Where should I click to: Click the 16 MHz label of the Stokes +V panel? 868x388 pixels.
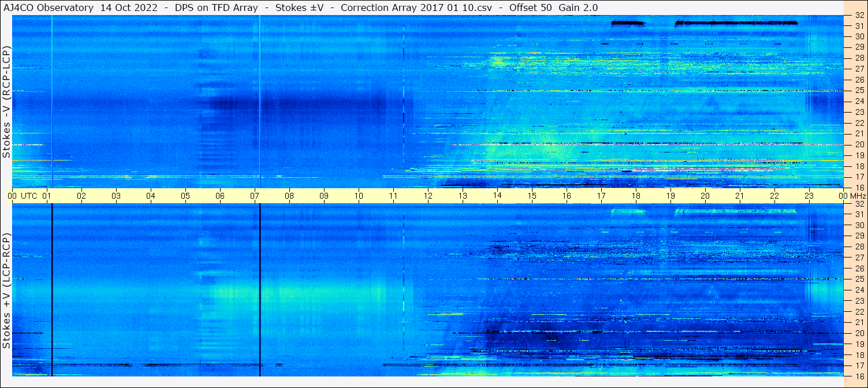coord(859,376)
